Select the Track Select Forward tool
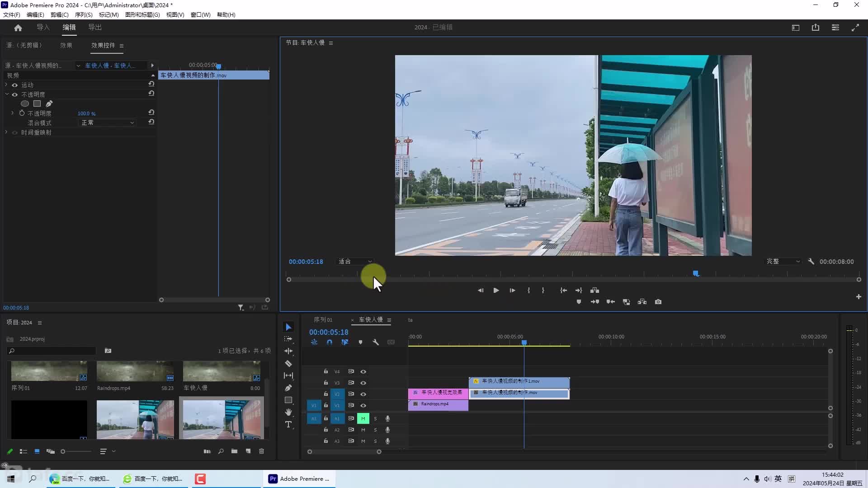This screenshot has width=868, height=488. click(288, 339)
